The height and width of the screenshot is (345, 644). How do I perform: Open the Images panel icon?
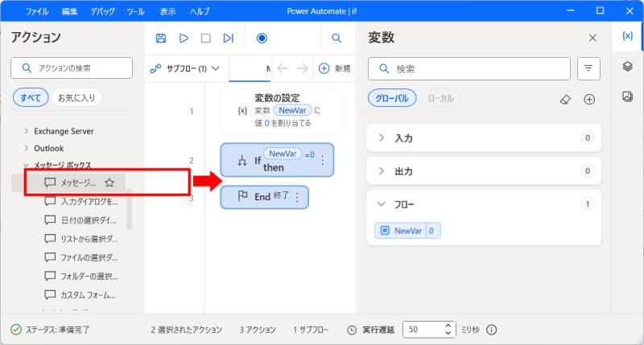pyautogui.click(x=628, y=97)
